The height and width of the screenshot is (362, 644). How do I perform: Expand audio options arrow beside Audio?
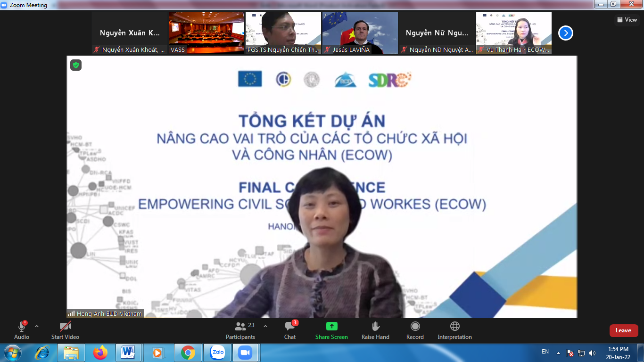[37, 326]
